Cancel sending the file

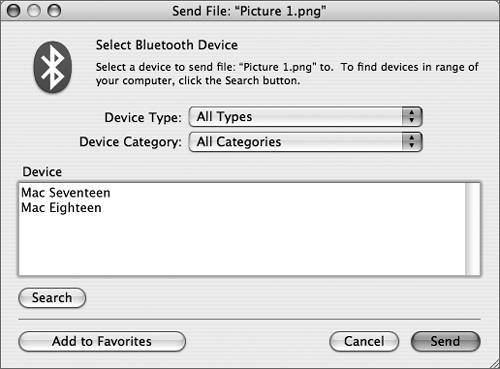coord(364,341)
